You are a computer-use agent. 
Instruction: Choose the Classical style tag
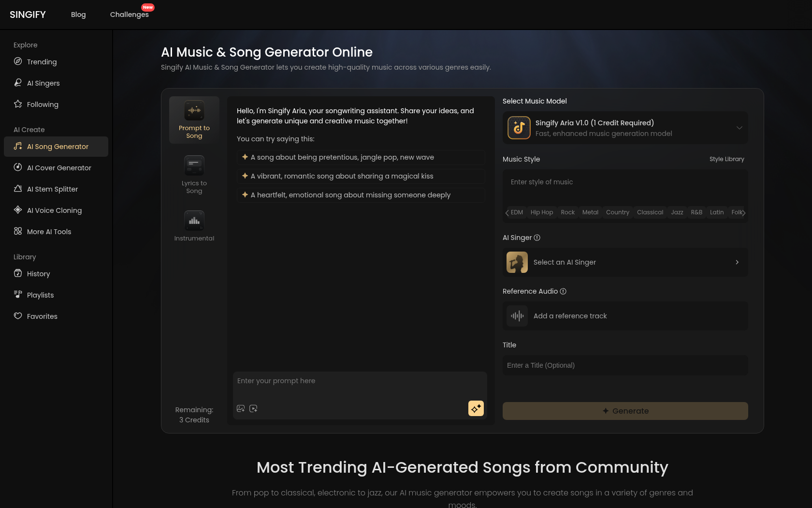click(650, 212)
